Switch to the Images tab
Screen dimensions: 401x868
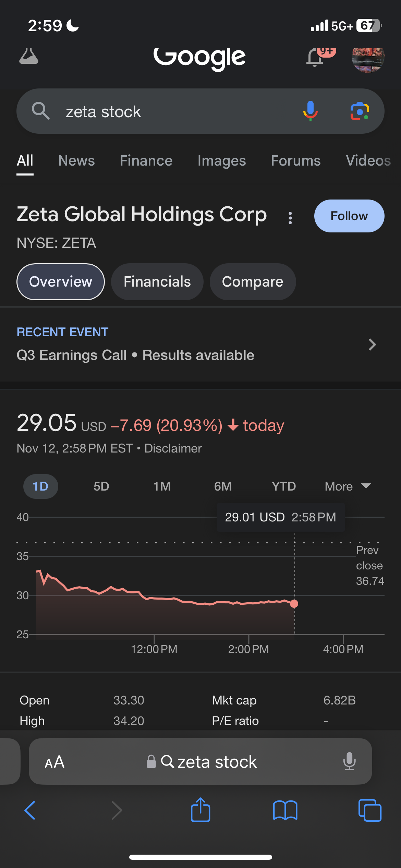point(222,161)
